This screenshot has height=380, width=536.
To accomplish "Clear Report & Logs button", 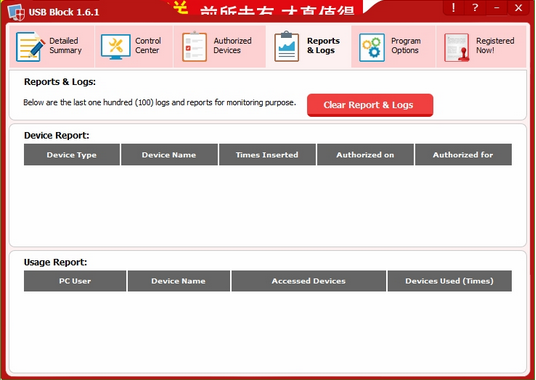I will (x=370, y=105).
